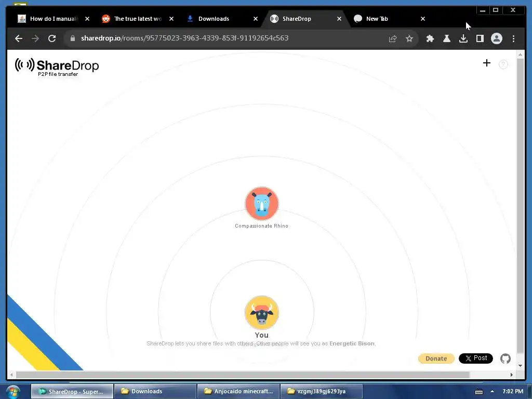Click the horizontal scrollbar at page bottom
Image resolution: width=532 pixels, height=399 pixels.
[243, 375]
